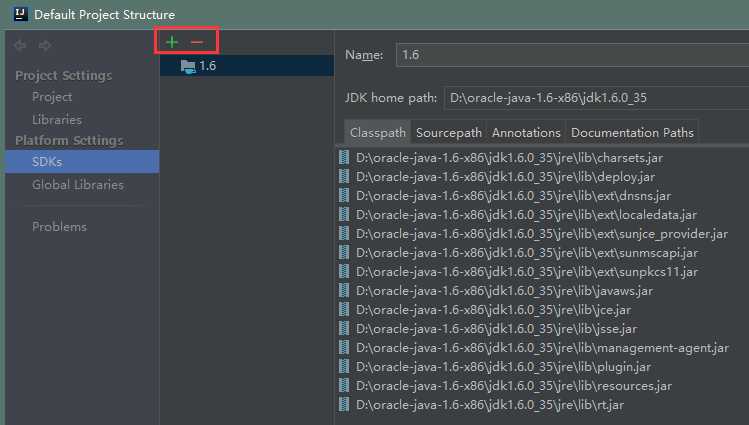Select the plugin.jar classpath entry
The width and height of the screenshot is (749, 425).
[x=503, y=367]
